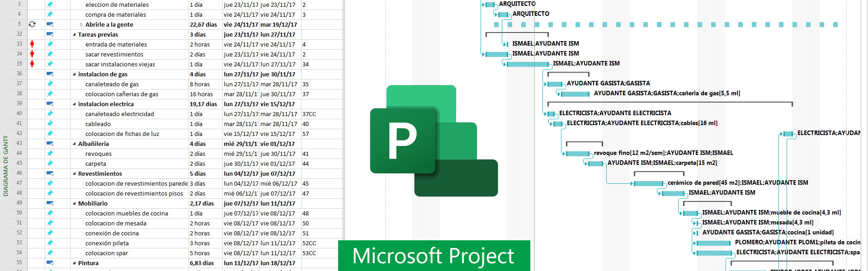Click the sacar instalaciones viejas Gantt bar
Image resolution: width=868 pixels, height=271 pixels.
coord(527,64)
